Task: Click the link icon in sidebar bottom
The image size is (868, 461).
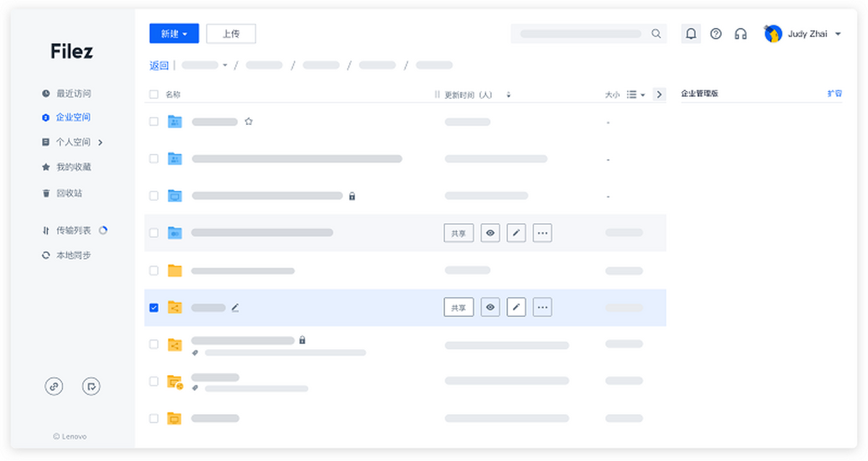Action: click(54, 387)
